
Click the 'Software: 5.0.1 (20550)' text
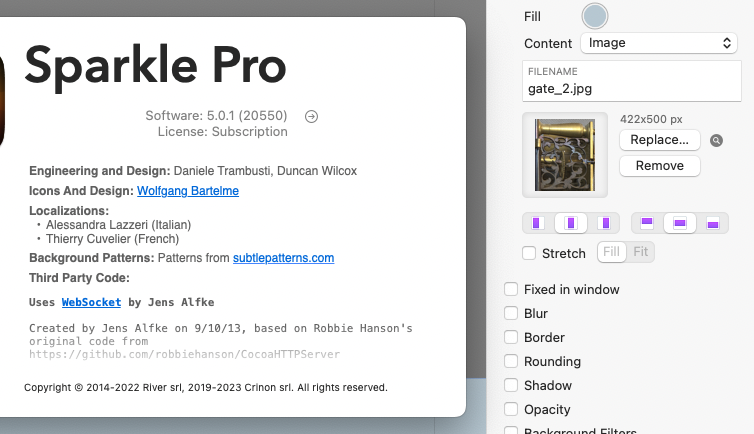(x=216, y=116)
